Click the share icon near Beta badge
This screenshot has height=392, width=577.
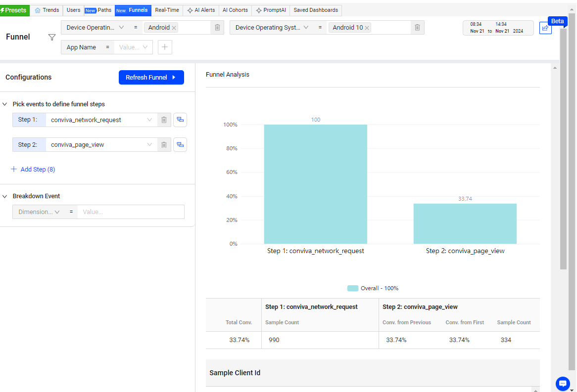545,28
